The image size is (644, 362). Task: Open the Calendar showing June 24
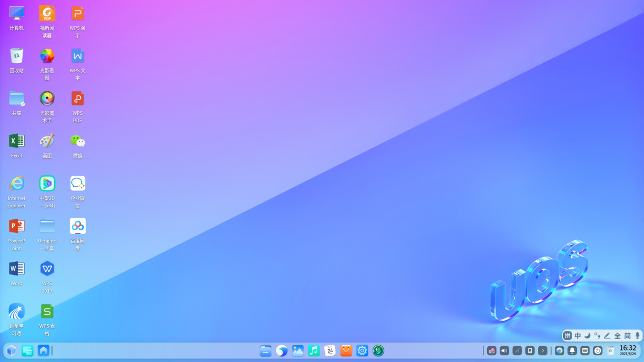pos(330,350)
